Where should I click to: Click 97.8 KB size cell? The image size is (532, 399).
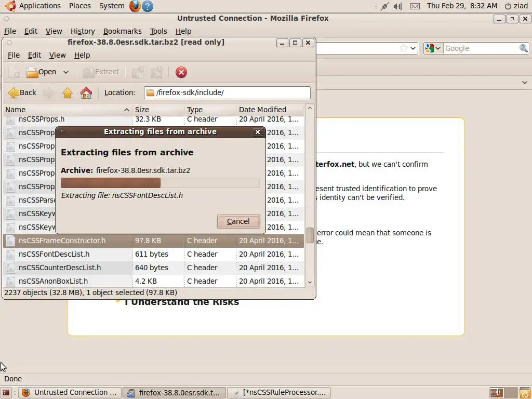pyautogui.click(x=148, y=241)
